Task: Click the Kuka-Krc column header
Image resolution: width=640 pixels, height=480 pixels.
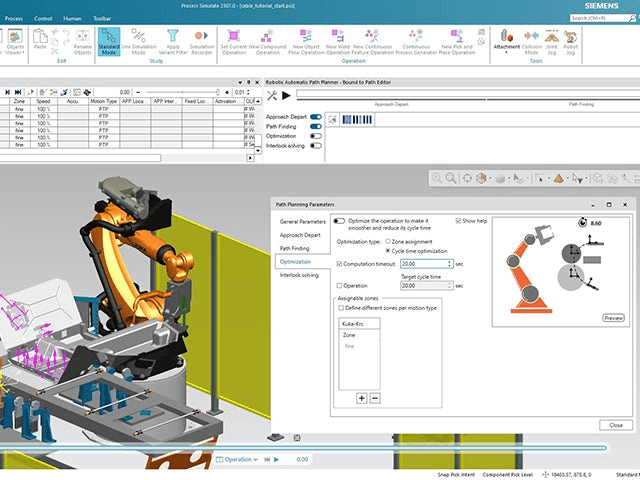Action: click(x=359, y=324)
